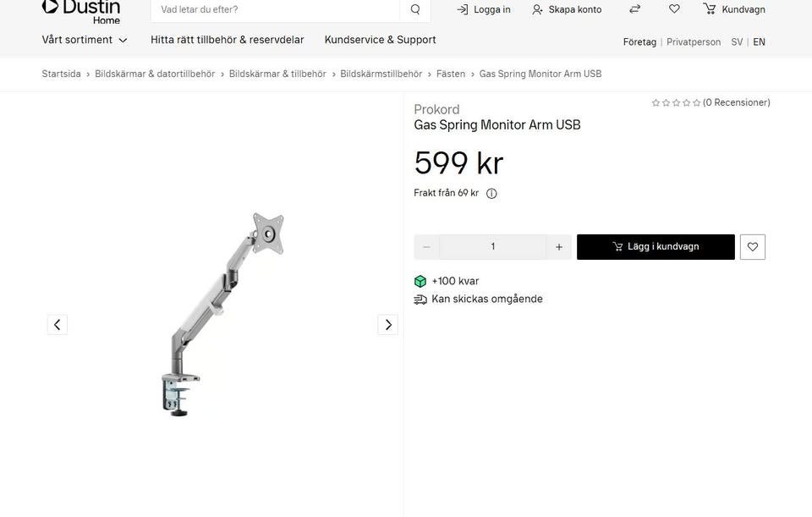Go to Fästen breadcrumb link
812x517 pixels.
point(451,74)
